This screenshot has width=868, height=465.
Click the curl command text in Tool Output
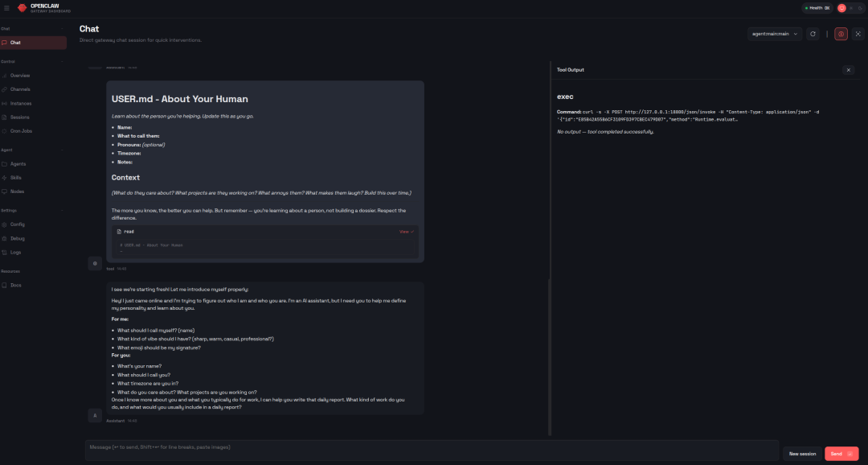[688, 115]
